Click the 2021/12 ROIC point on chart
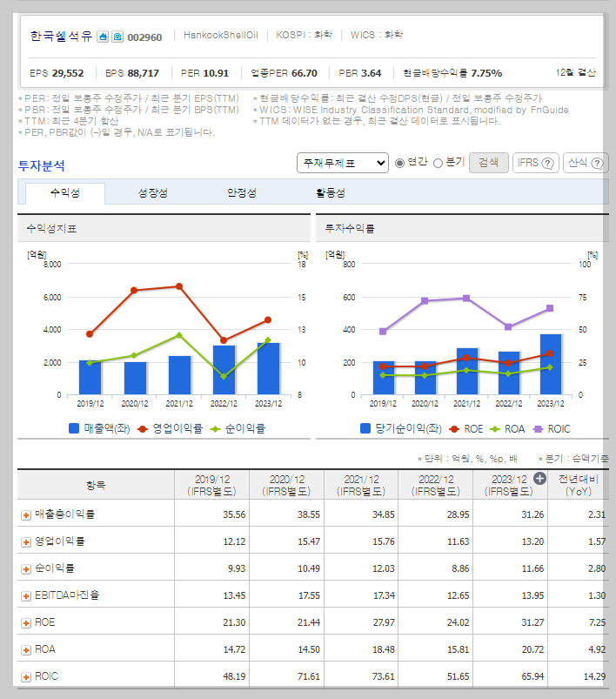Screen dimensions: 616x699 466,299
